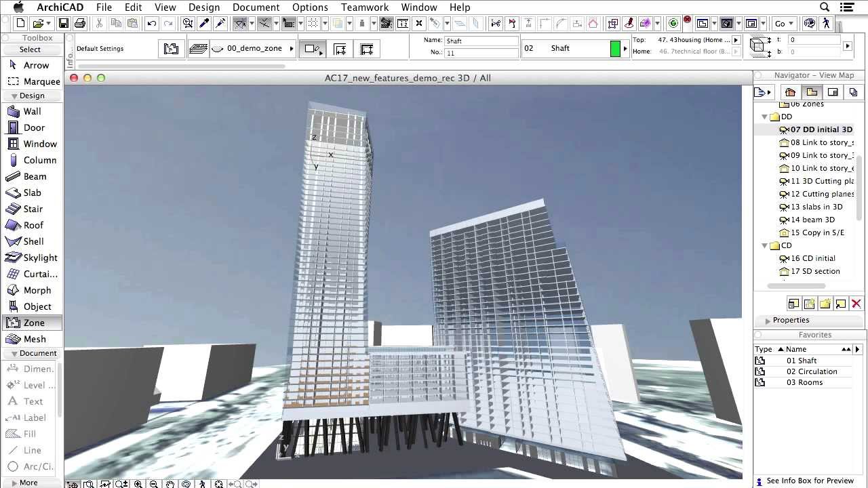
Task: Toggle the zone geometry method button
Action: click(312, 49)
